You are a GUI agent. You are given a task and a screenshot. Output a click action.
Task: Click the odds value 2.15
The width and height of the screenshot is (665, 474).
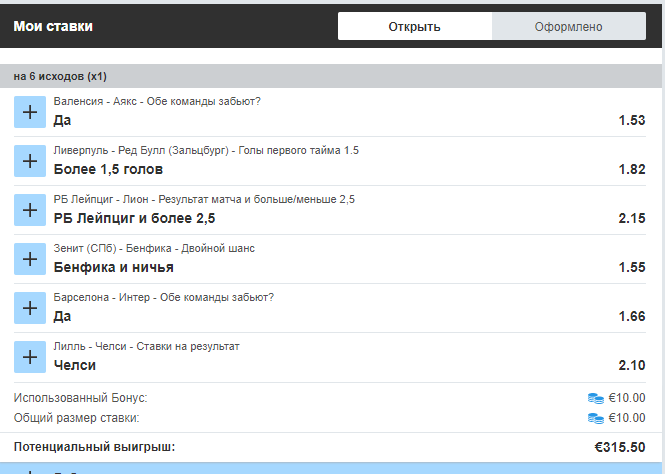632,218
